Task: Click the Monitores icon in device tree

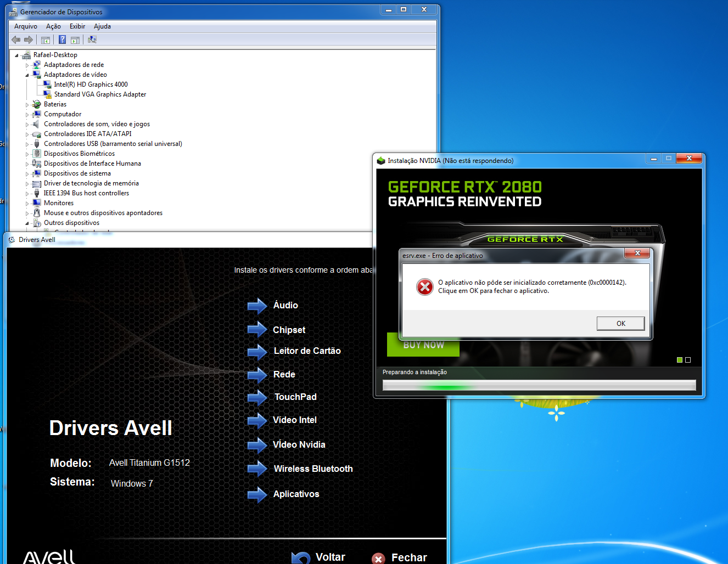Action: [37, 203]
